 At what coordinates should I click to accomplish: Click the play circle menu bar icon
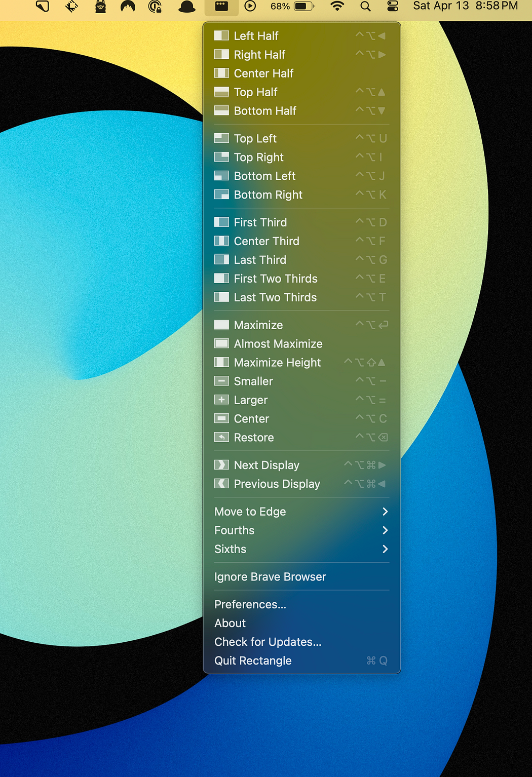click(x=250, y=6)
